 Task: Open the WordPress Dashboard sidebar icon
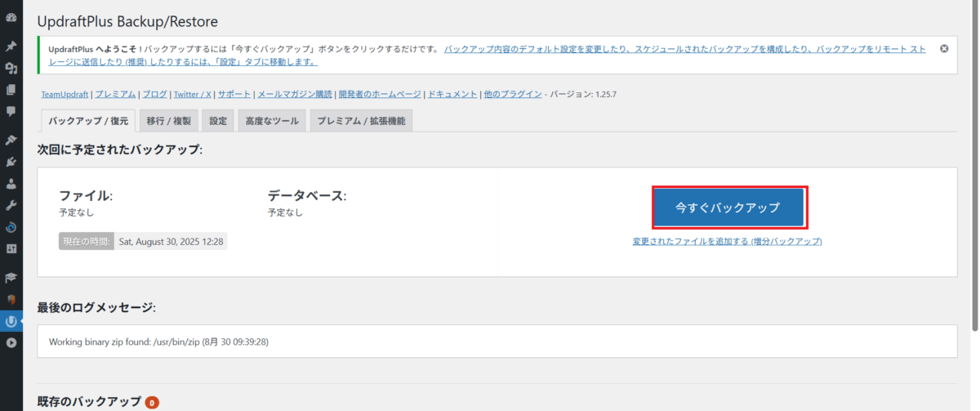pyautogui.click(x=11, y=17)
